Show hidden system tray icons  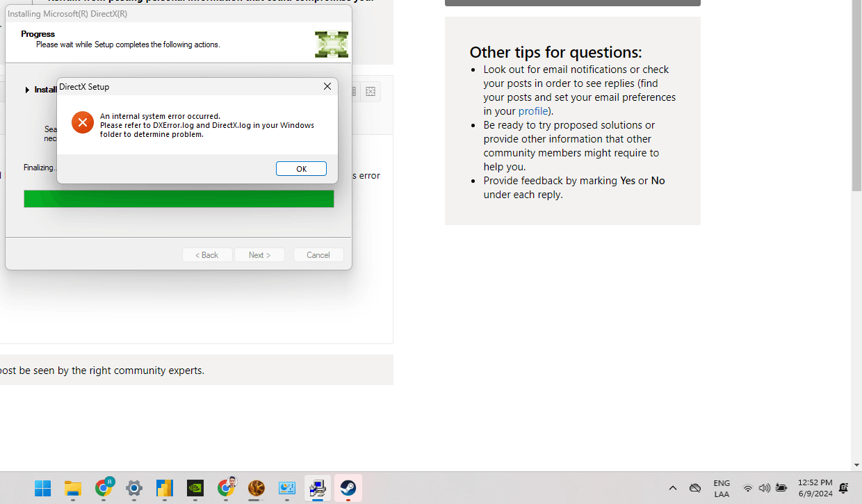point(672,489)
